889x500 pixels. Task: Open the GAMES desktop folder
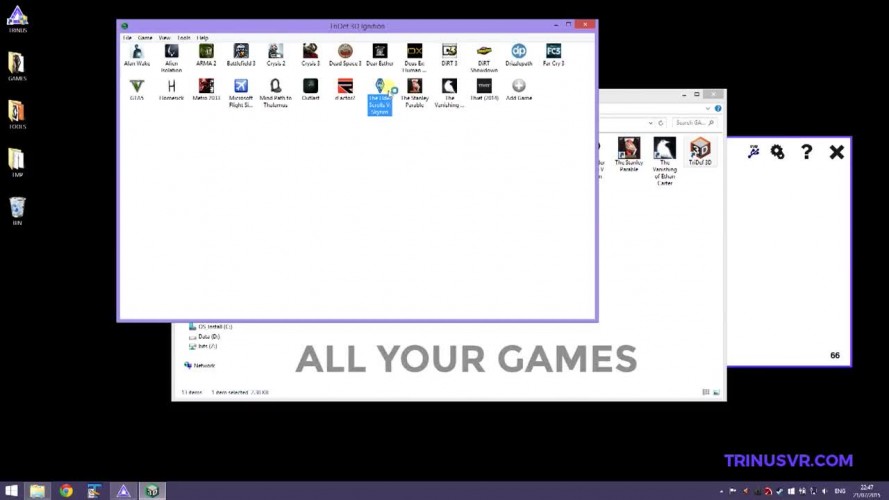(17, 66)
